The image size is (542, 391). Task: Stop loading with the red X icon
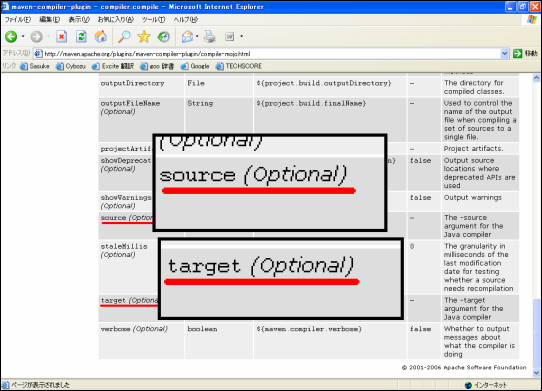[62, 36]
